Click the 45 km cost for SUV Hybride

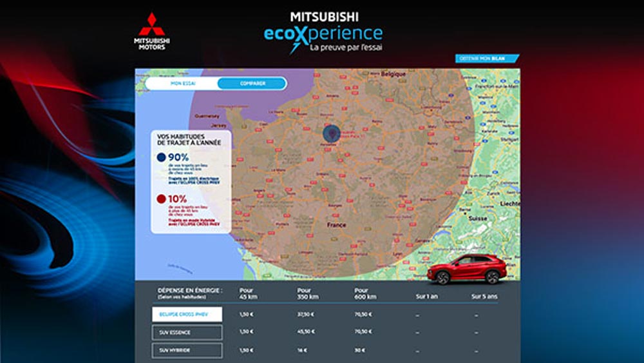click(247, 350)
